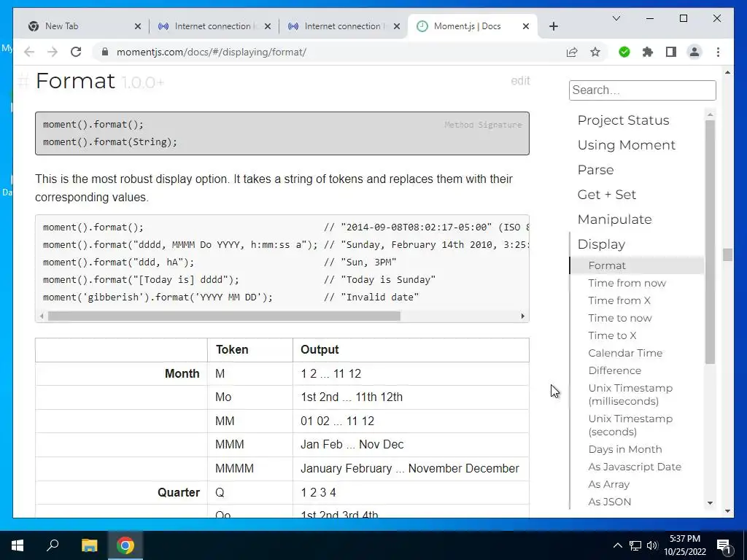Open Project Status in the sidebar
This screenshot has width=747, height=560.
pos(623,120)
